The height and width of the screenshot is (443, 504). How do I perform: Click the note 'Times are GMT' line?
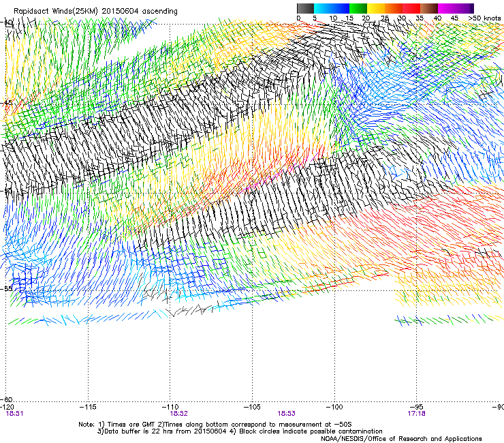pyautogui.click(x=215, y=425)
